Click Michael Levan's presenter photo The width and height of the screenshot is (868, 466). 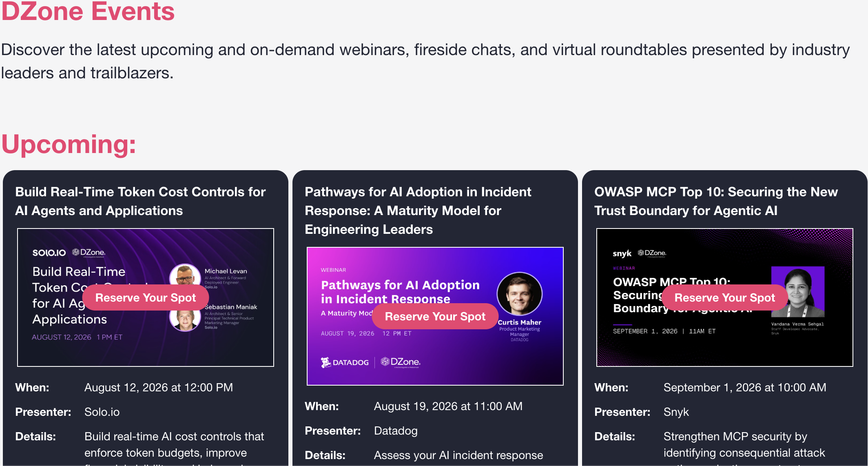[185, 275]
